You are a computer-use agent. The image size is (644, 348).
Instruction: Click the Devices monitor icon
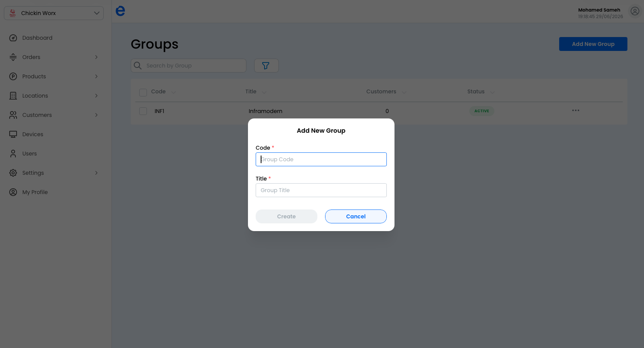coord(13,134)
